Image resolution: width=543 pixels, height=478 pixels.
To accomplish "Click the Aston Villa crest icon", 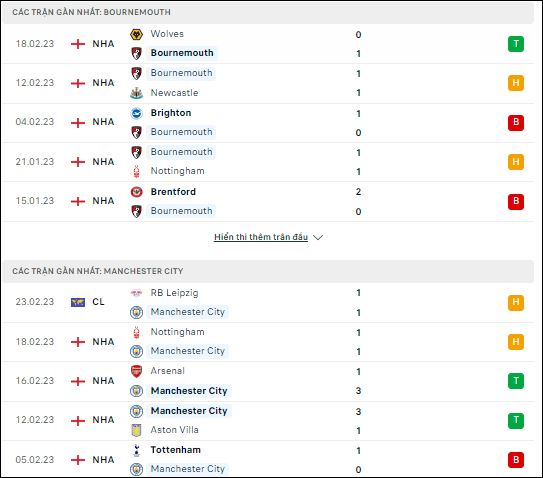I will (x=136, y=430).
